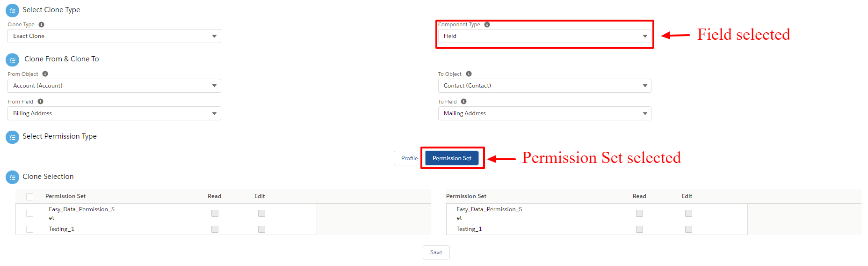Click the Select Clone Type section icon
Image resolution: width=868 pixels, height=266 pixels.
[12, 10]
